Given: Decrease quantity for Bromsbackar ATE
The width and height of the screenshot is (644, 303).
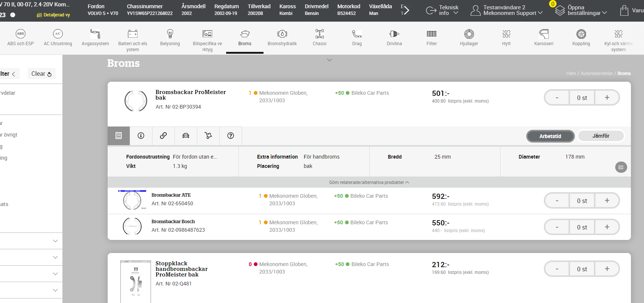Looking at the screenshot, I should (557, 201).
